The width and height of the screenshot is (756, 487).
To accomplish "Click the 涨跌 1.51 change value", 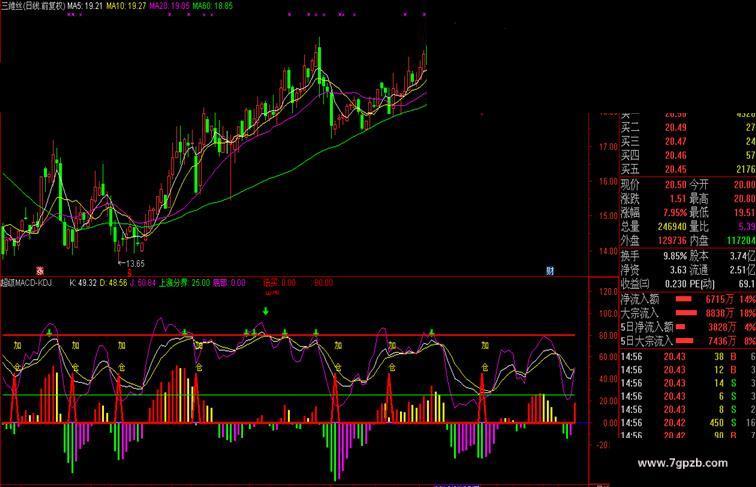I will 677,198.
